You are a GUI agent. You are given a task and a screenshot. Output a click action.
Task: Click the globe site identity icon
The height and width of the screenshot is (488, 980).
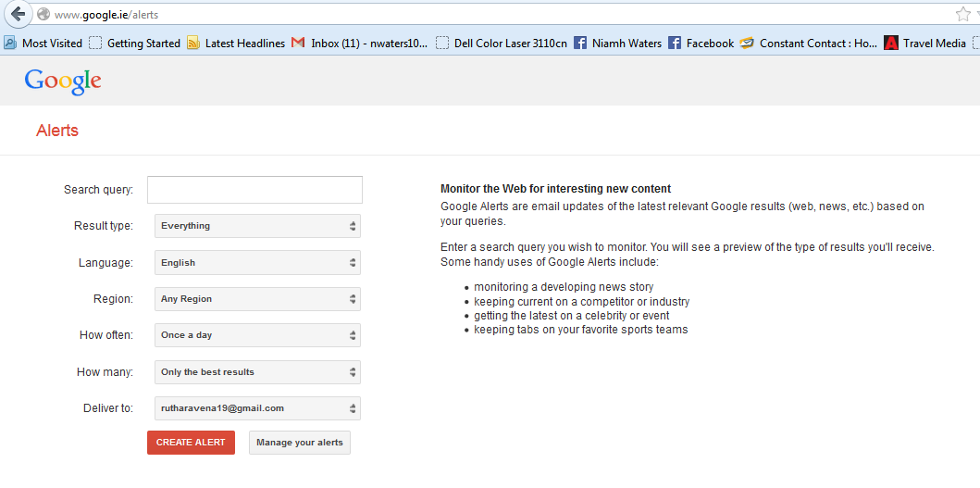click(43, 14)
